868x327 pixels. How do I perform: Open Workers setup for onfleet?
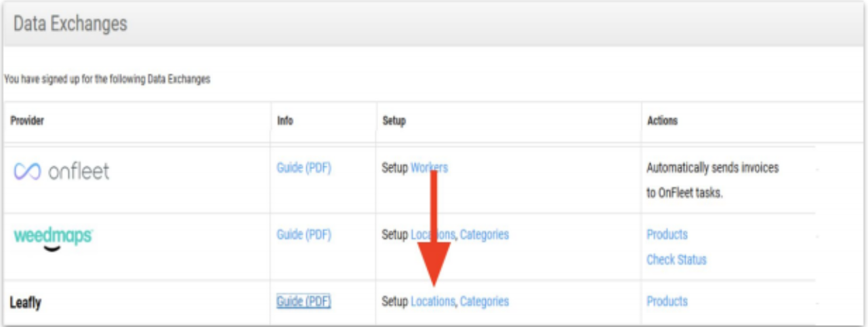(429, 168)
